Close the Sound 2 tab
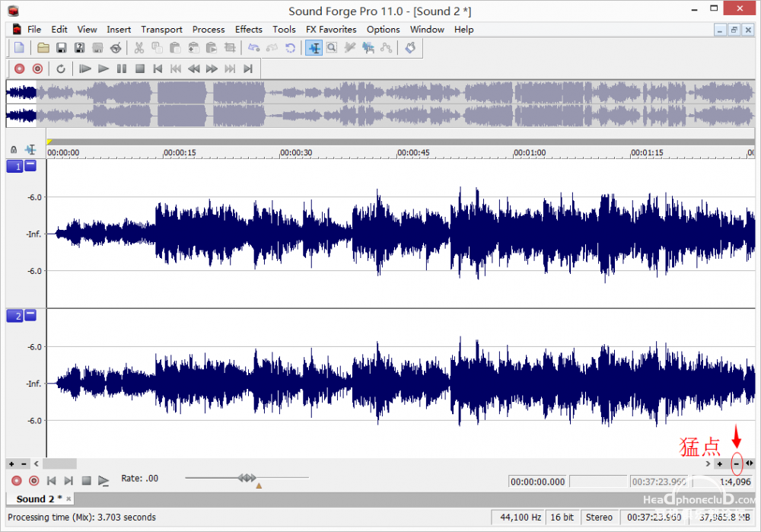This screenshot has width=761, height=532. (69, 499)
